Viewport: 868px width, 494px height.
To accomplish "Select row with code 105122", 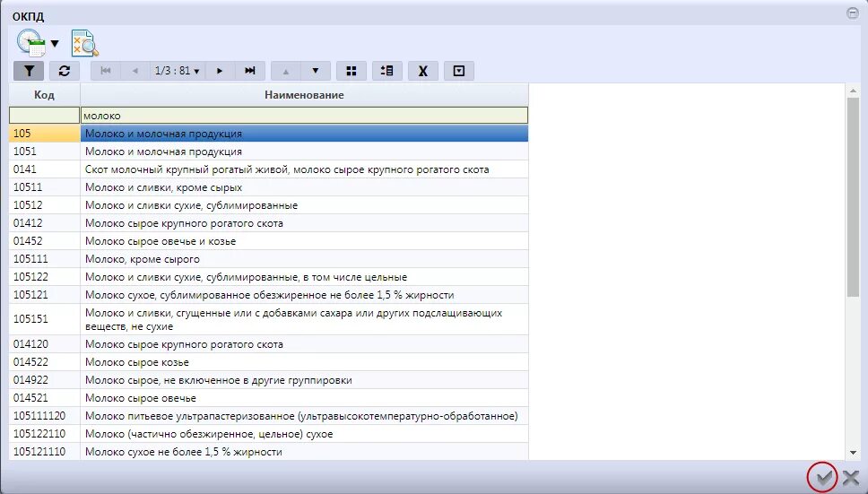I will click(x=268, y=277).
